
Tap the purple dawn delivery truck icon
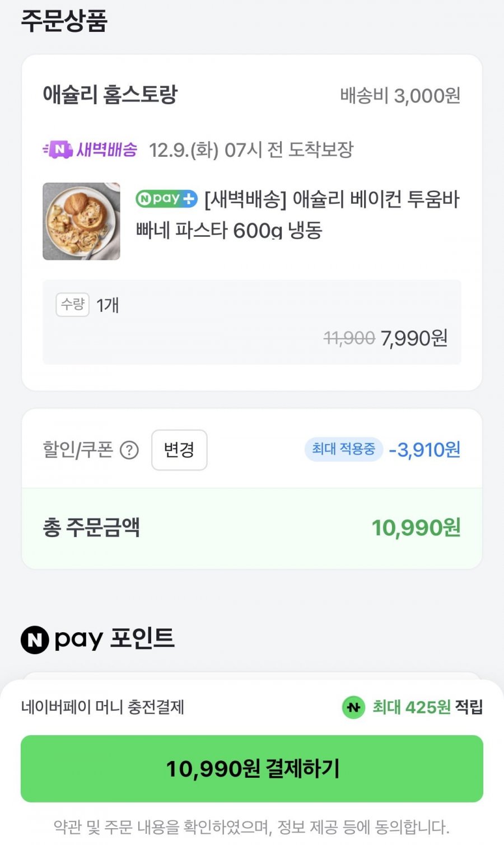coord(58,150)
